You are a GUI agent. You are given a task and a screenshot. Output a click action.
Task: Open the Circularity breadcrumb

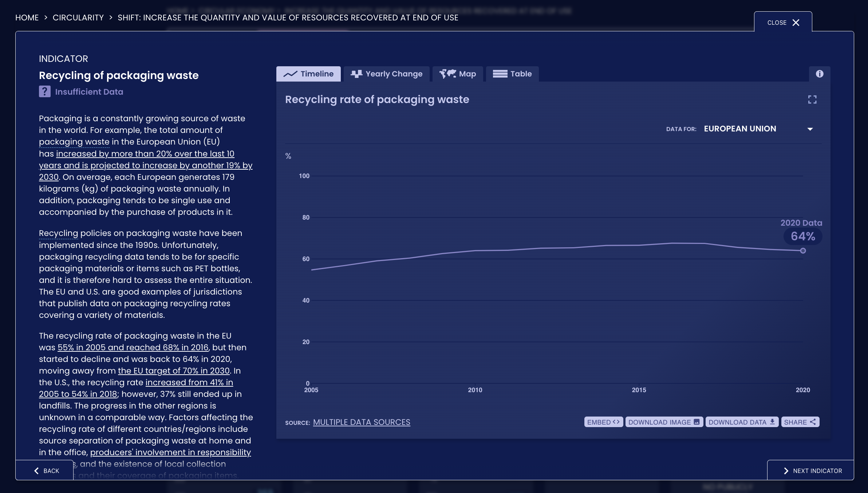78,17
